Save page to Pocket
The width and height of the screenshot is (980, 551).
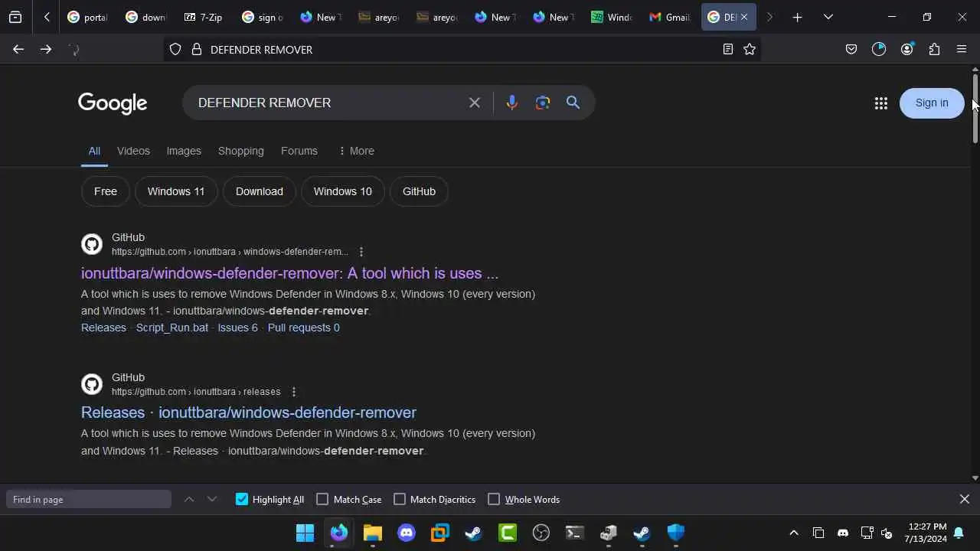point(851,50)
